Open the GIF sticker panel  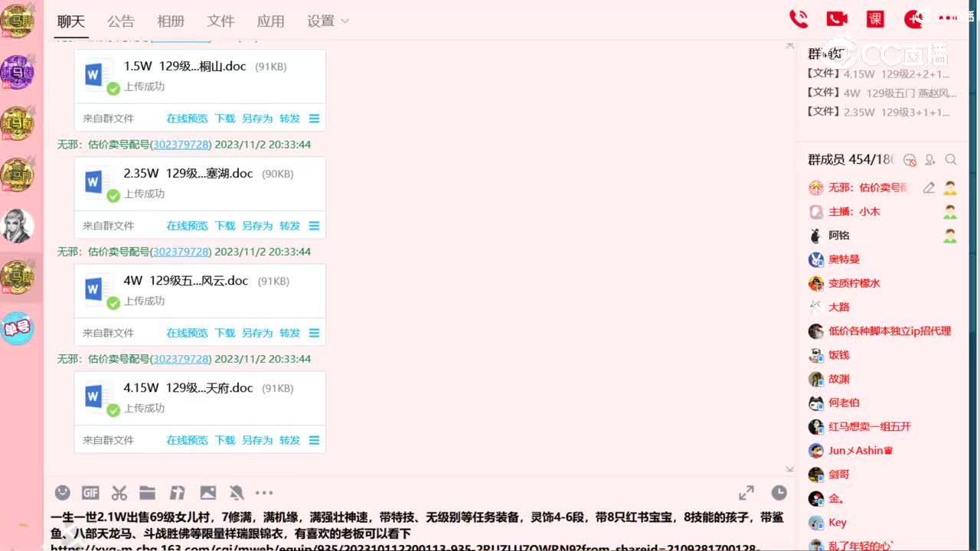pos(90,492)
